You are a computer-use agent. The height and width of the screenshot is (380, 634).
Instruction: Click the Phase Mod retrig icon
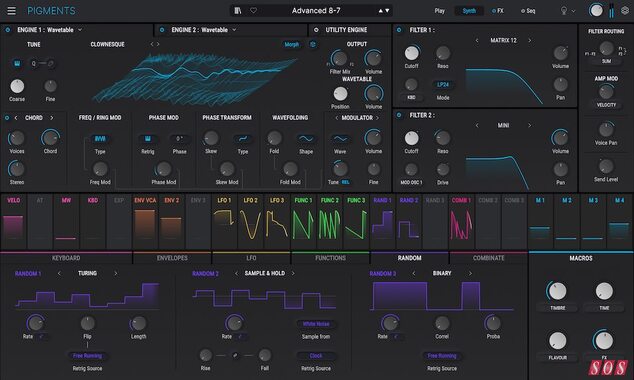148,139
